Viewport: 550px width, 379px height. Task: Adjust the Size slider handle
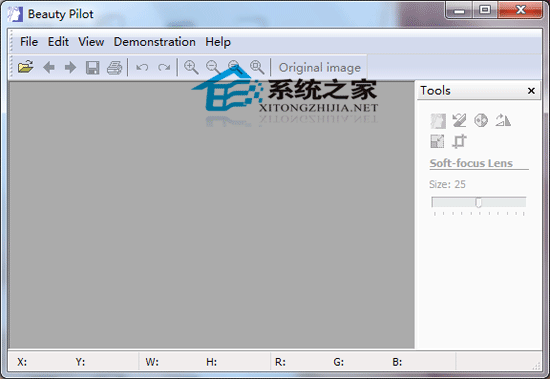(478, 202)
